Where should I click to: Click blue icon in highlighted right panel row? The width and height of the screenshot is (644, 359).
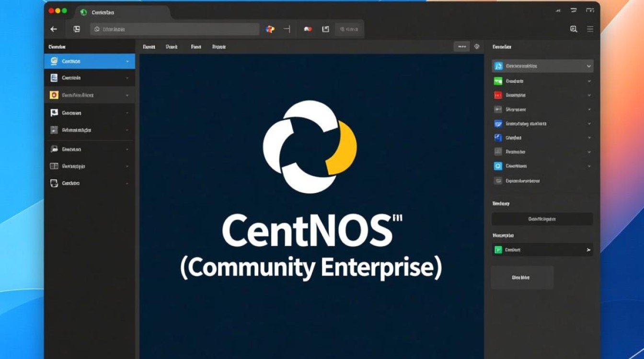point(498,66)
